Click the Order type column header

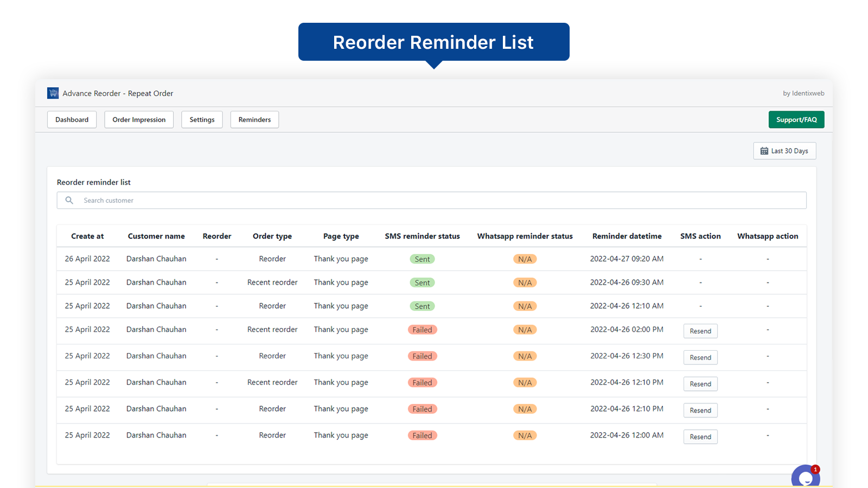point(272,236)
